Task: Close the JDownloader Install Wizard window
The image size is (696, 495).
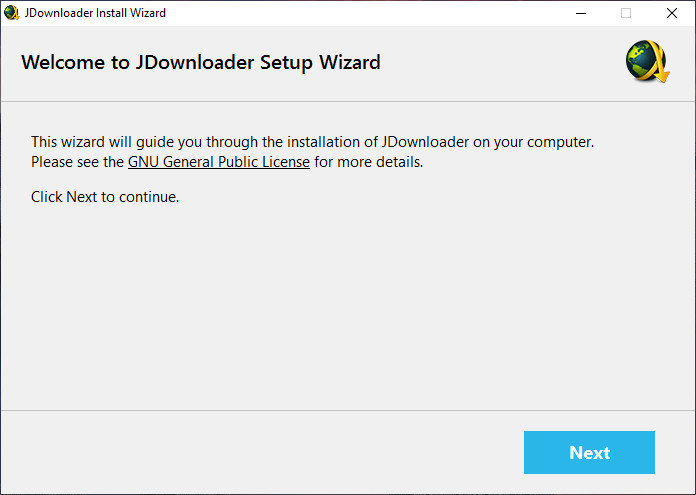Action: 672,13
